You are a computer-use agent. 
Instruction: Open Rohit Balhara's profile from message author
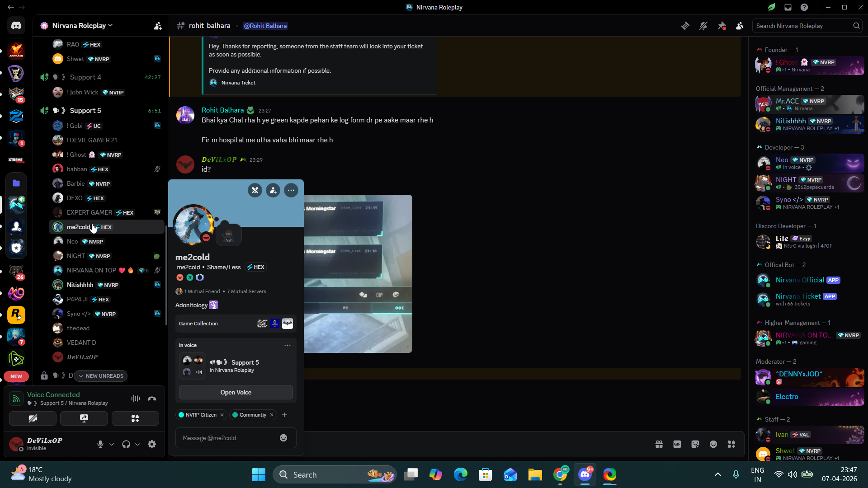pos(222,110)
